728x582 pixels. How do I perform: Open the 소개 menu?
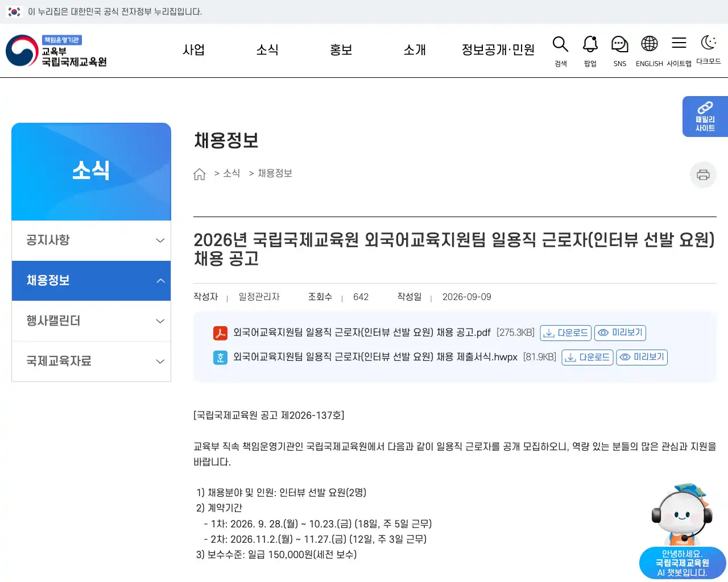(x=415, y=50)
